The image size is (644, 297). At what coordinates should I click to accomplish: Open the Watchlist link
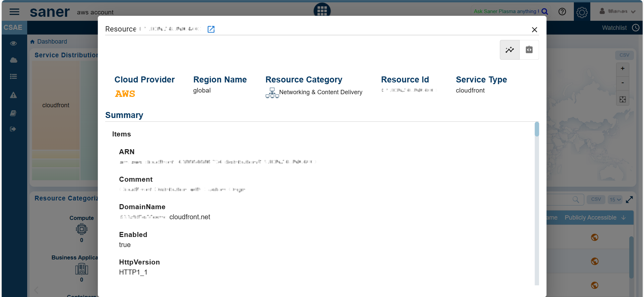pos(614,28)
